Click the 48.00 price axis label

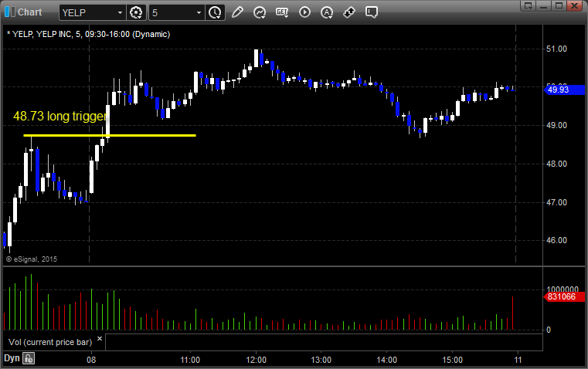click(x=556, y=164)
